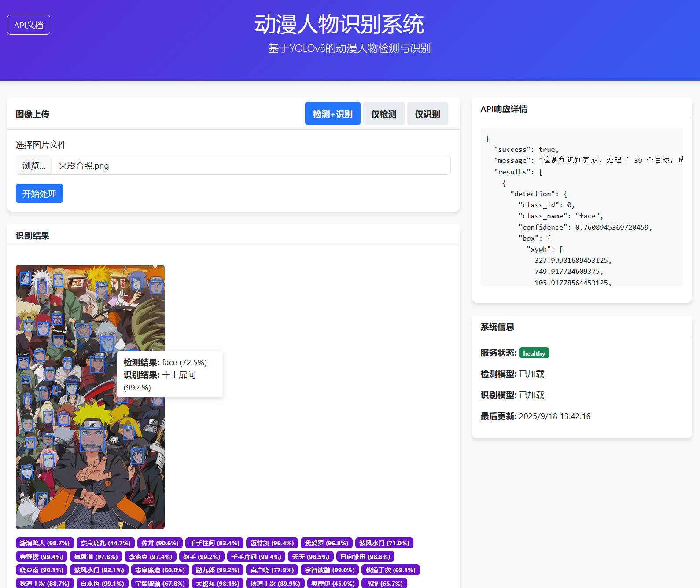Click the 秋道丁次 (88.7%) tag
This screenshot has width=700, height=588.
click(45, 583)
